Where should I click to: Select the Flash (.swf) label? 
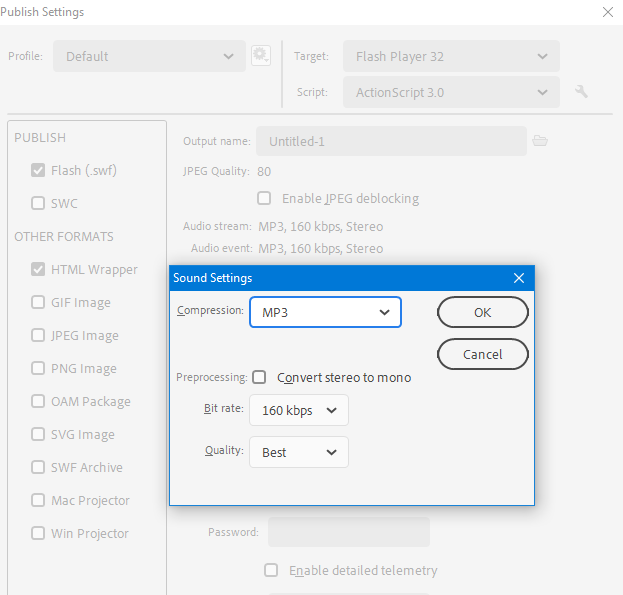(84, 171)
